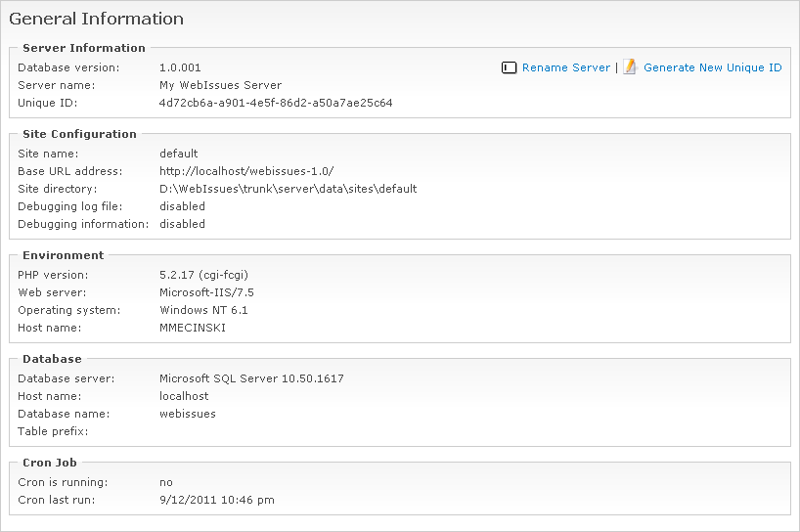Click the Cron is running value no
This screenshot has height=532, width=800.
[166, 482]
